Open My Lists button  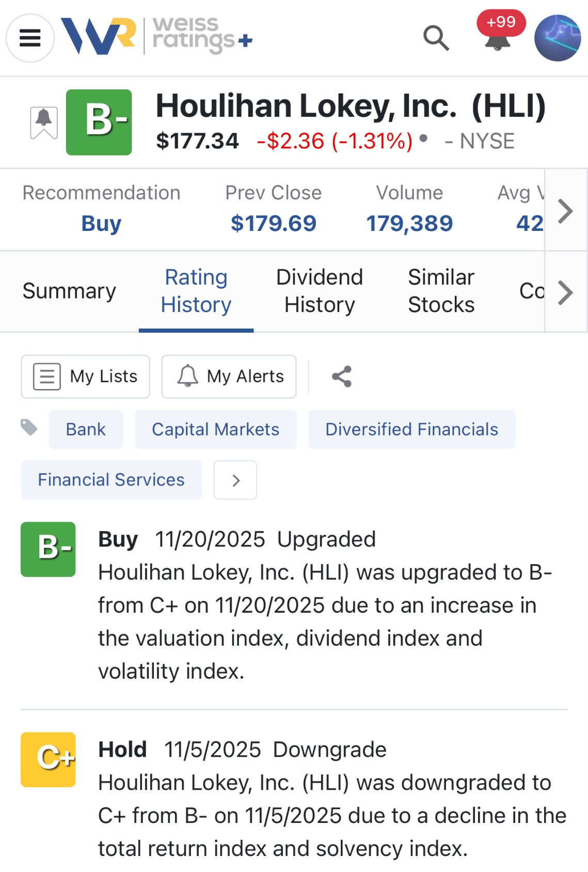[85, 377]
